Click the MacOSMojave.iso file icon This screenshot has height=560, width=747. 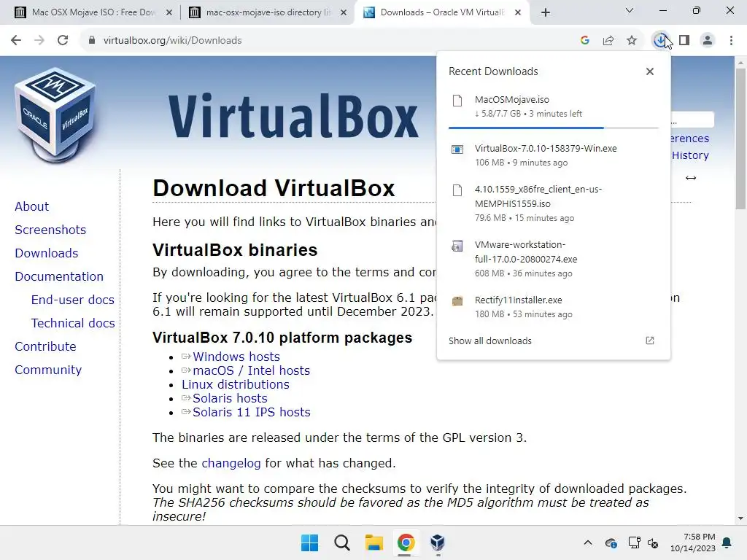click(x=457, y=101)
